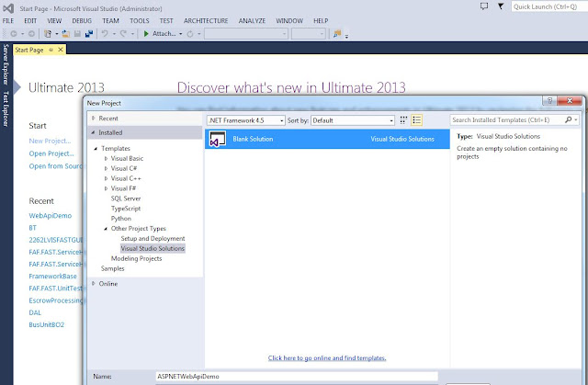Open recent project DAL

pos(35,312)
